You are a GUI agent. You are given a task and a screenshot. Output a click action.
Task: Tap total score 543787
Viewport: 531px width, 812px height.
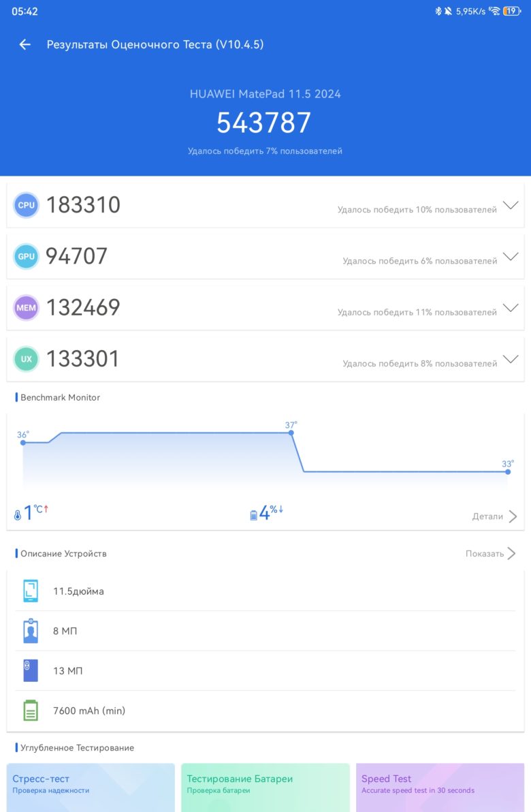pos(264,123)
